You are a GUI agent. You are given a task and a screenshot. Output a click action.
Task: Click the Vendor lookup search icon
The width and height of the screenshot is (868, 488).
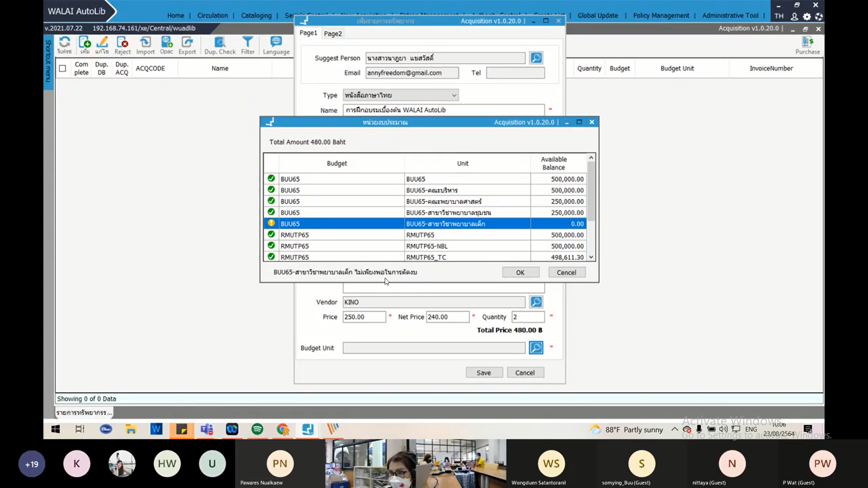click(536, 302)
